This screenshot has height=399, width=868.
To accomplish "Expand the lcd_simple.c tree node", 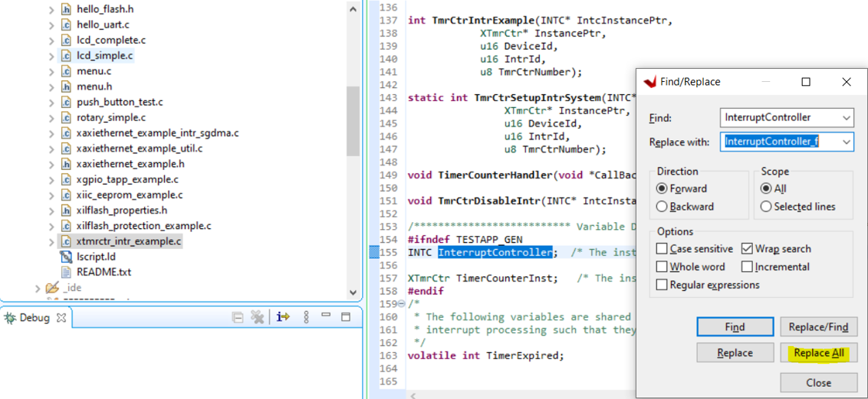I will [51, 56].
